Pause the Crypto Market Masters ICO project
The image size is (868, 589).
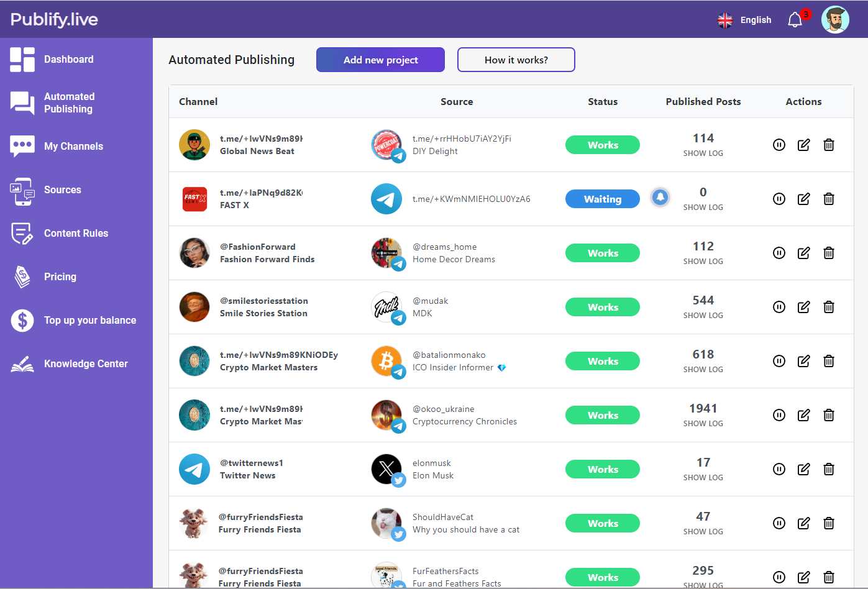[x=779, y=361]
